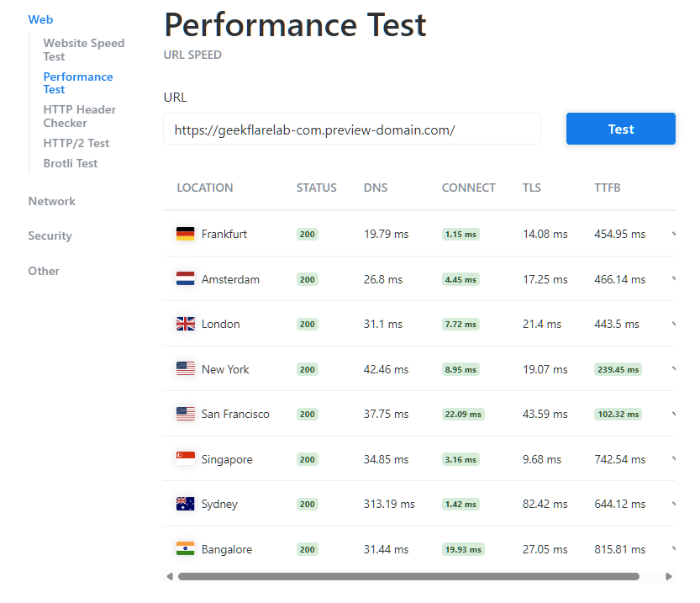Click the horizontal scrollbar thumb
700x603 pixels.
pos(408,576)
